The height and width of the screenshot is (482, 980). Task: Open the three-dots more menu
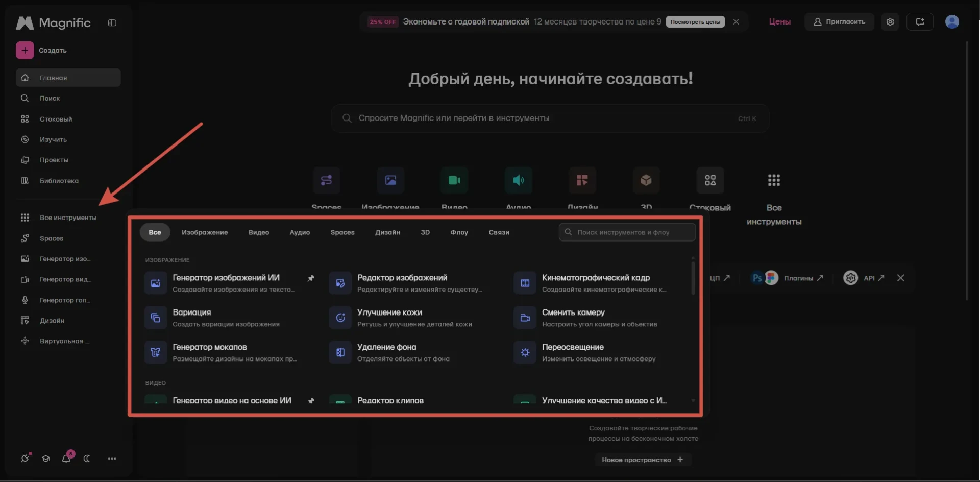click(112, 459)
